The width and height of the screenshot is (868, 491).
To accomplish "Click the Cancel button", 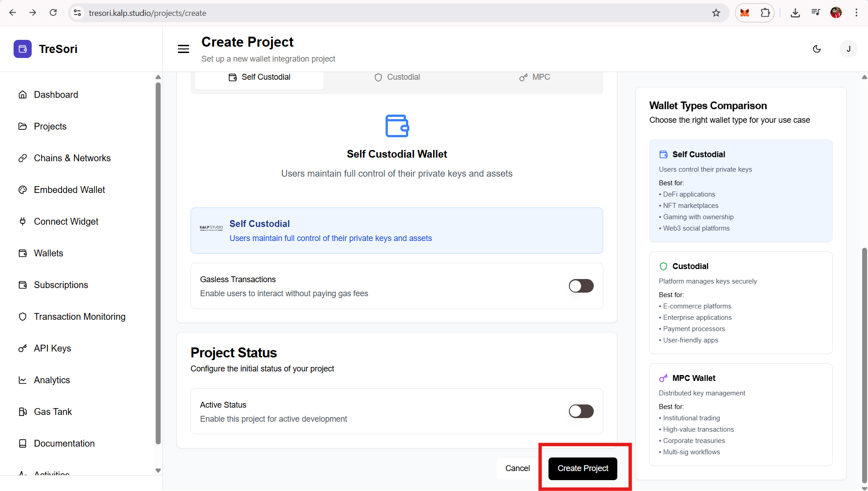I will (517, 468).
